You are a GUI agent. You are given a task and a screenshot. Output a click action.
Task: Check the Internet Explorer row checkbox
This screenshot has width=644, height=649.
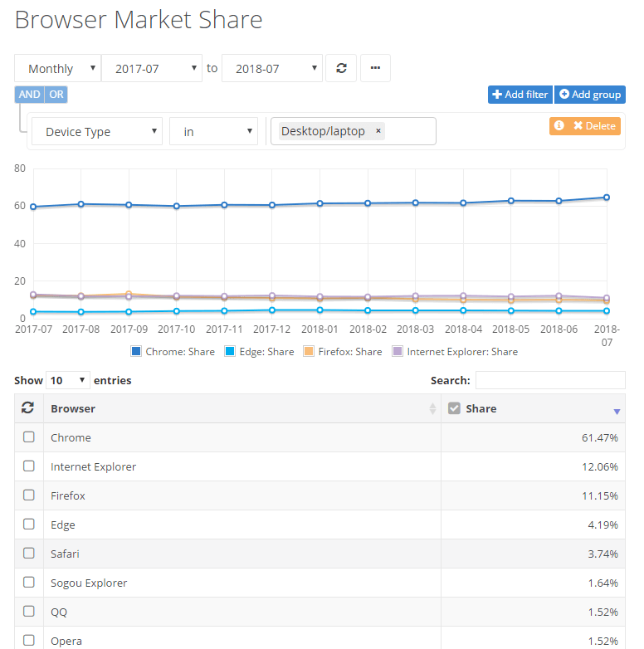[x=28, y=466]
